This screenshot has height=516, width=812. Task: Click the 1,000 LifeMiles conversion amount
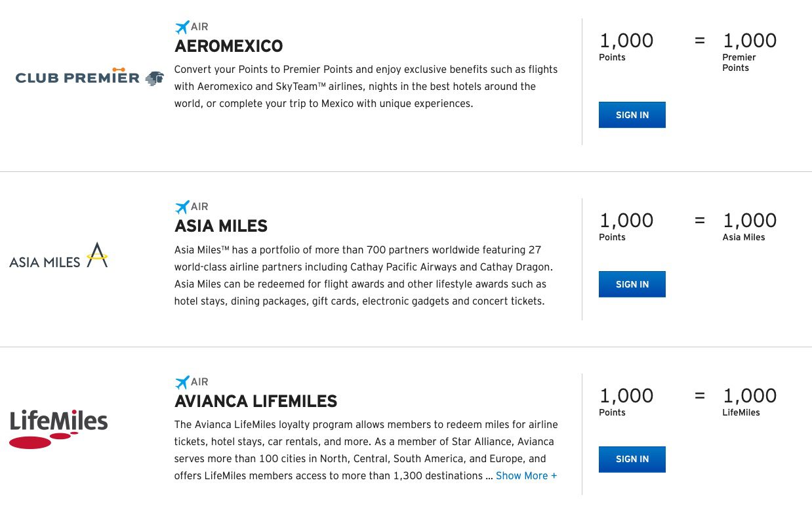[750, 395]
